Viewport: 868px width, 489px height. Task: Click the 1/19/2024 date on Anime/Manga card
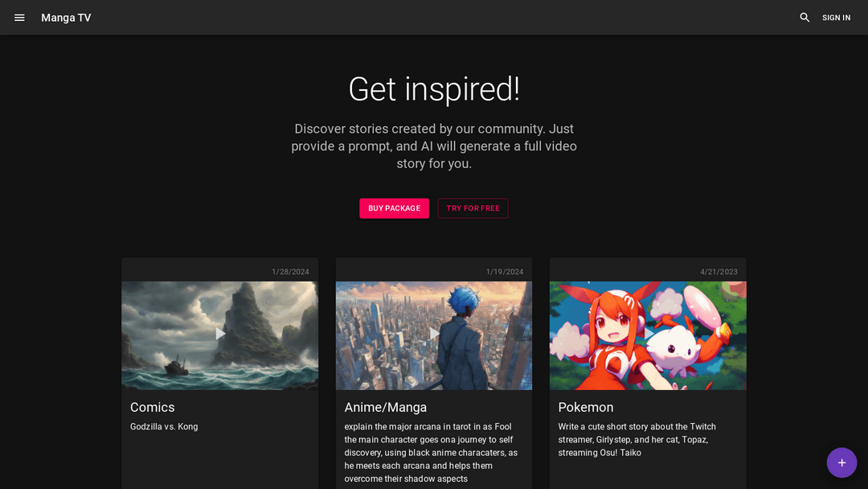pos(504,272)
